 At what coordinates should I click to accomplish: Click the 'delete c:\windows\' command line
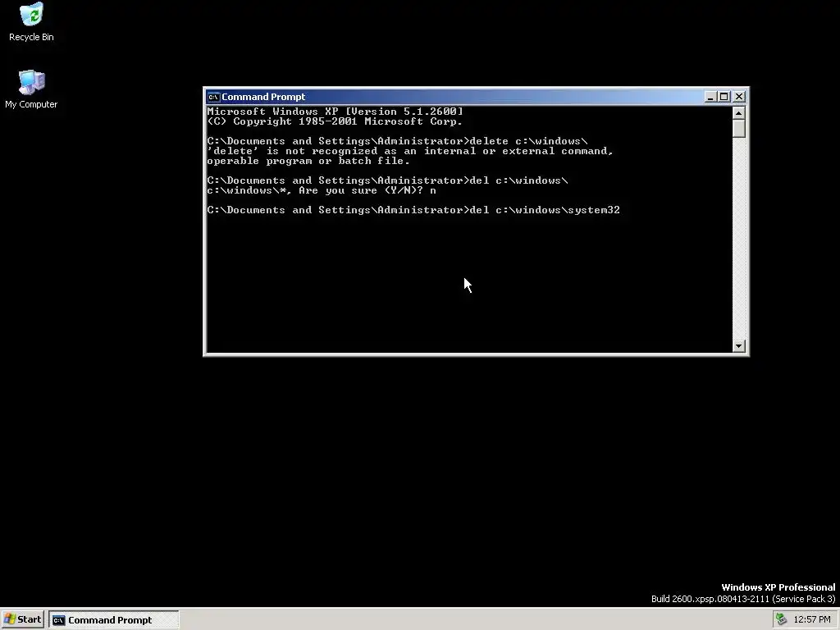click(x=398, y=141)
